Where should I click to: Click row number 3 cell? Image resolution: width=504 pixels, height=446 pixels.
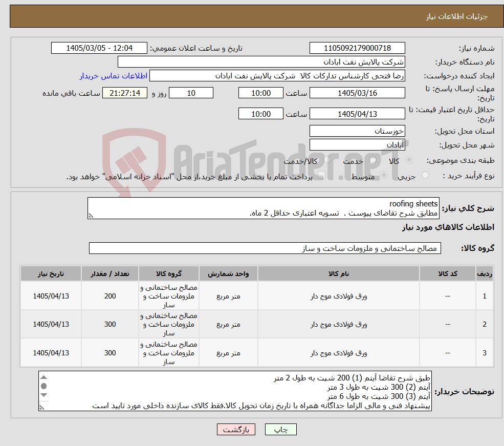tap(485, 353)
